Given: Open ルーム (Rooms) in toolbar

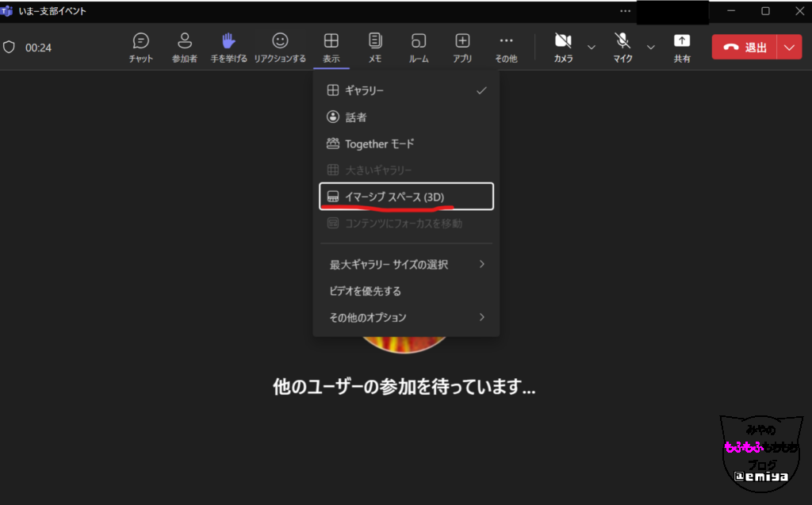Looking at the screenshot, I should [419, 47].
